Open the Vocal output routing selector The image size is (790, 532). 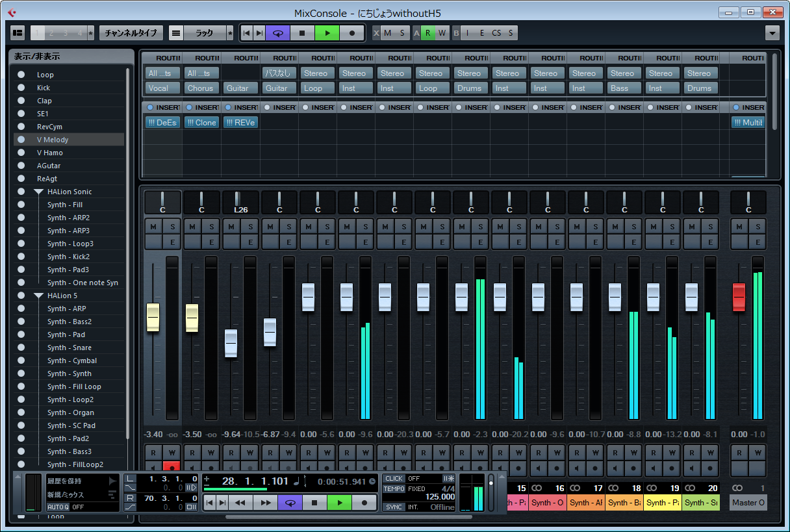pos(163,88)
